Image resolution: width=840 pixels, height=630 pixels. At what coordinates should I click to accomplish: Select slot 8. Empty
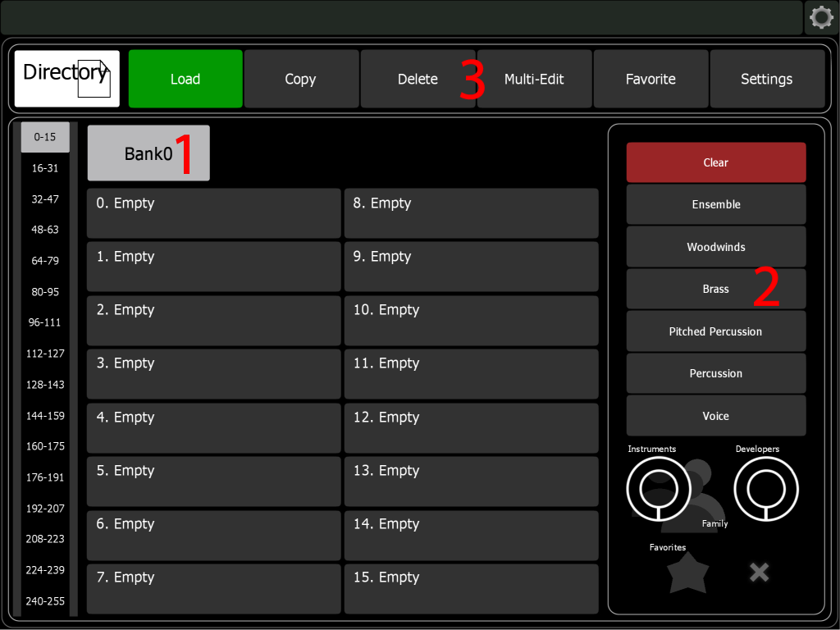(472, 213)
